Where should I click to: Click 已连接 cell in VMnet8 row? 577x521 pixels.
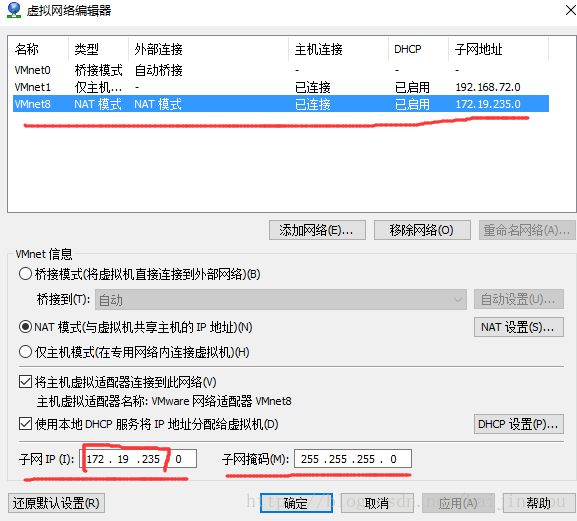tap(313, 104)
